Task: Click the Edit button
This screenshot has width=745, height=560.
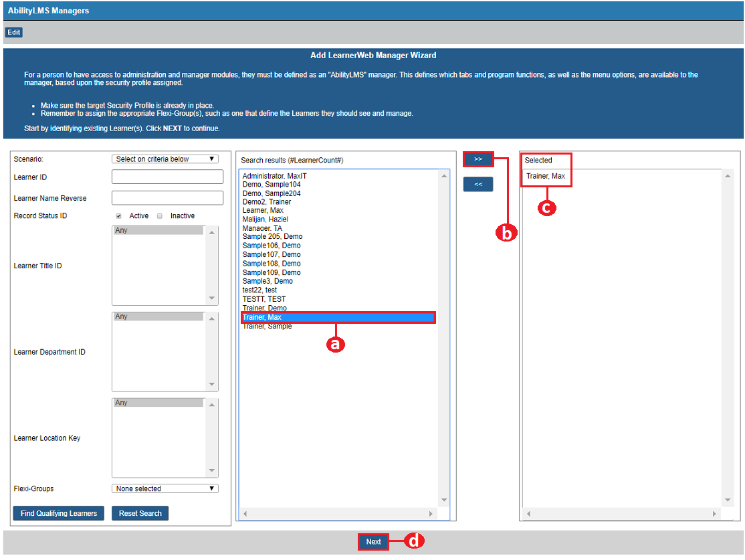Action: pyautogui.click(x=14, y=32)
